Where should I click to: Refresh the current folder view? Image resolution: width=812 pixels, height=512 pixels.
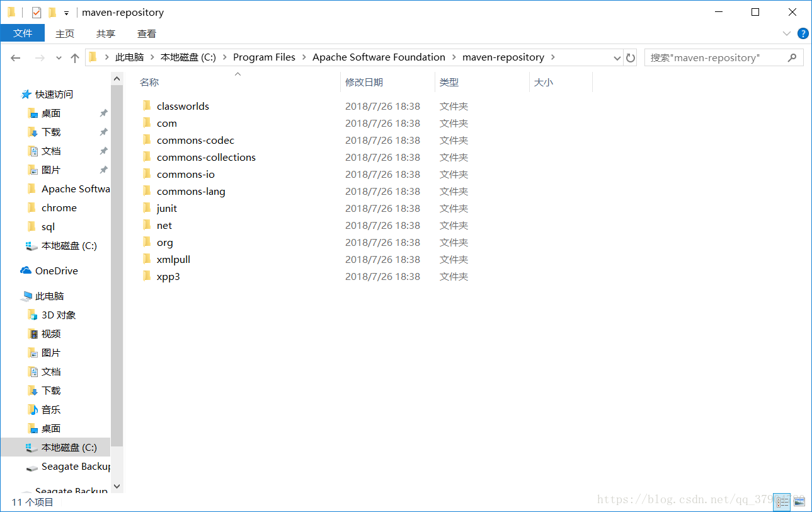(x=631, y=57)
